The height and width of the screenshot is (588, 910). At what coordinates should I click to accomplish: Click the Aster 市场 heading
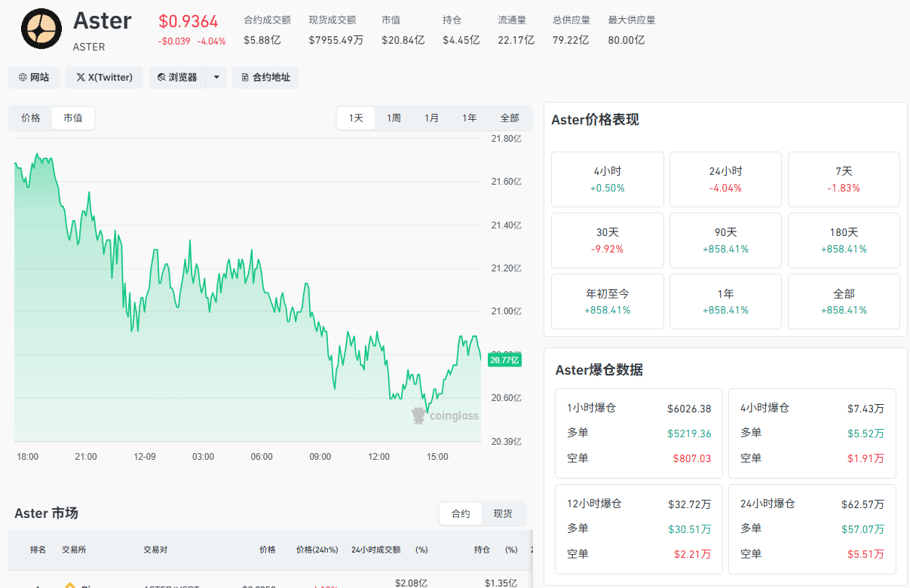point(46,513)
